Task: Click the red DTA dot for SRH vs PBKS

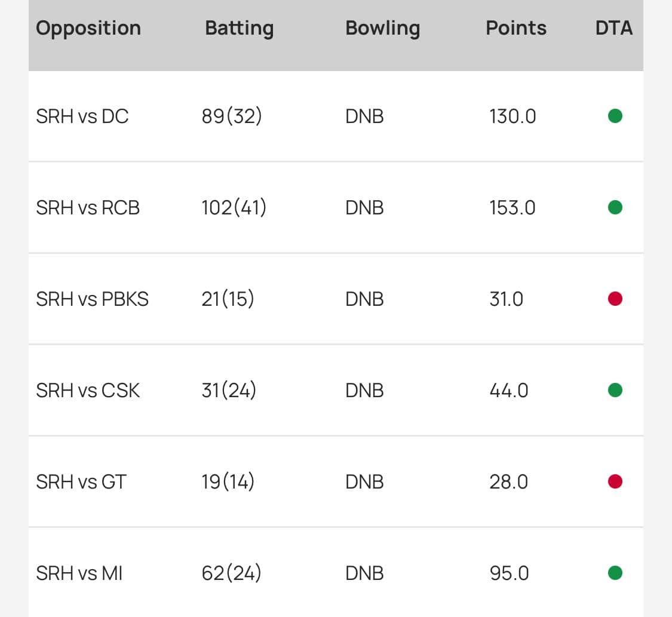Action: 615,299
